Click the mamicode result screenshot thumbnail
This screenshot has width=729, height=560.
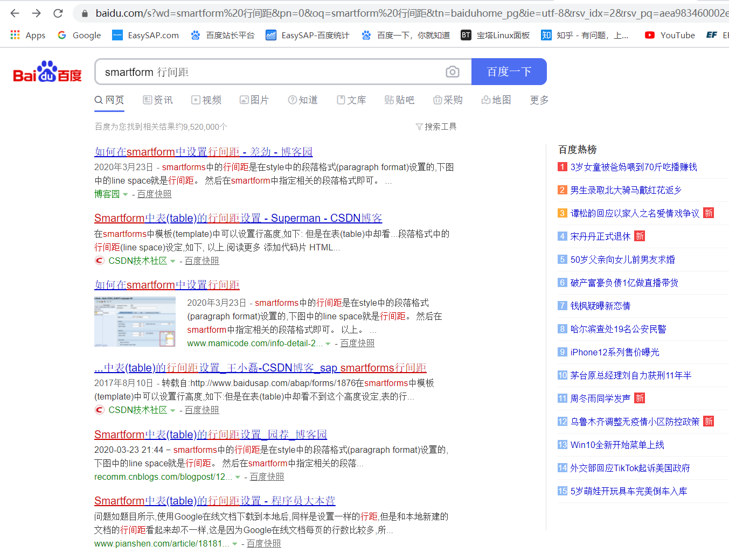click(x=135, y=321)
